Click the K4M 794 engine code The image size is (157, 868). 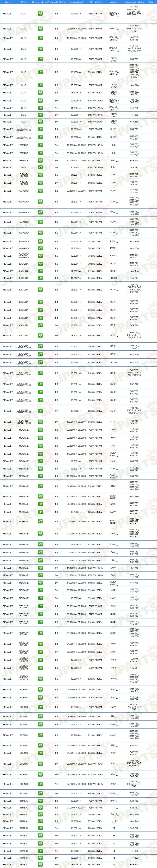pos(134,668)
